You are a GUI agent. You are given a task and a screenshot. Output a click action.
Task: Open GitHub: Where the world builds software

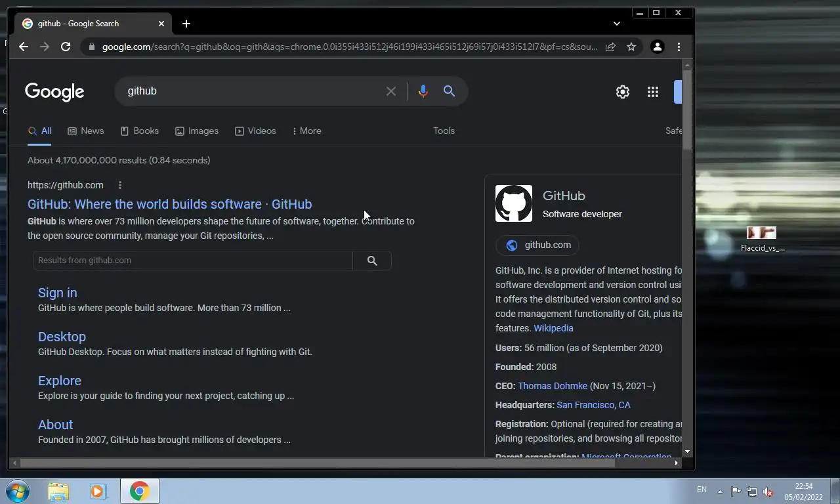[169, 204]
